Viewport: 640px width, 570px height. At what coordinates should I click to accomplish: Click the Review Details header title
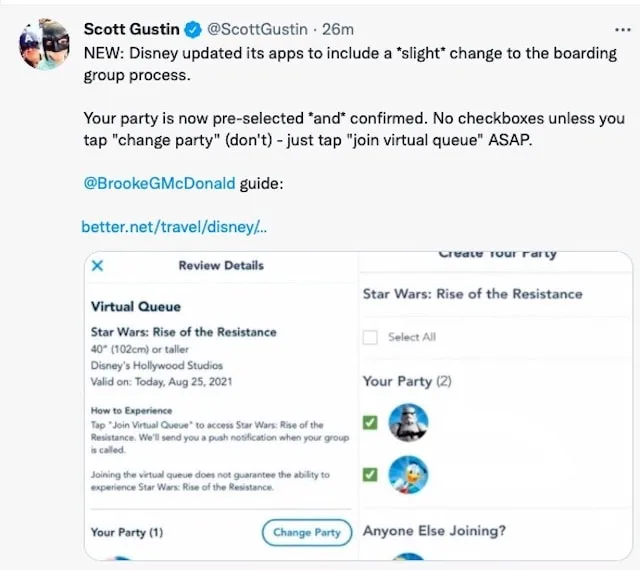click(x=221, y=265)
